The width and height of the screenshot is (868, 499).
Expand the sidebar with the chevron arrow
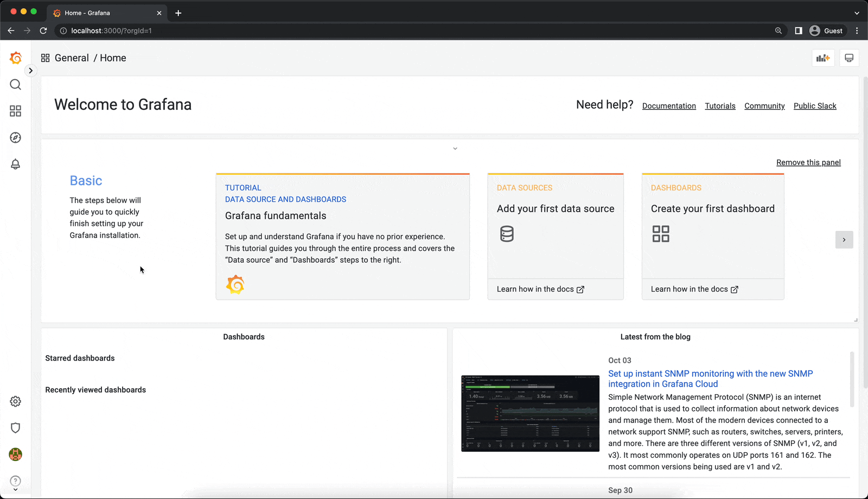pos(30,70)
